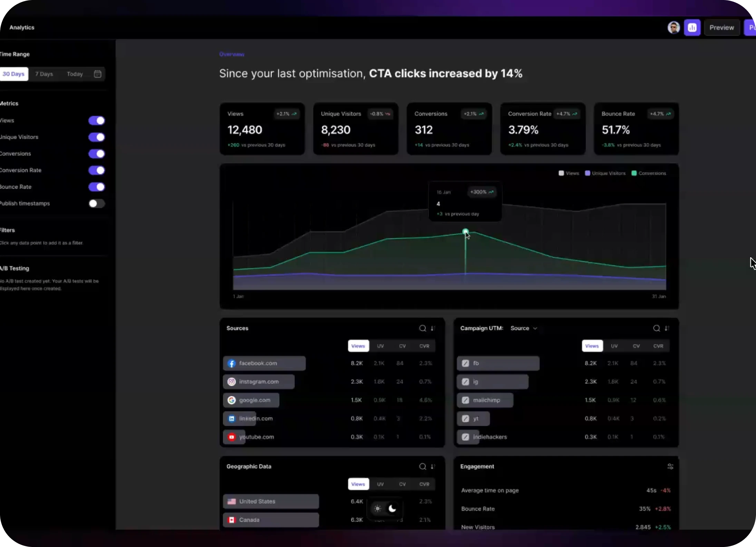Image resolution: width=756 pixels, height=547 pixels.
Task: Enable the Publish timestamps toggle
Action: click(x=97, y=203)
